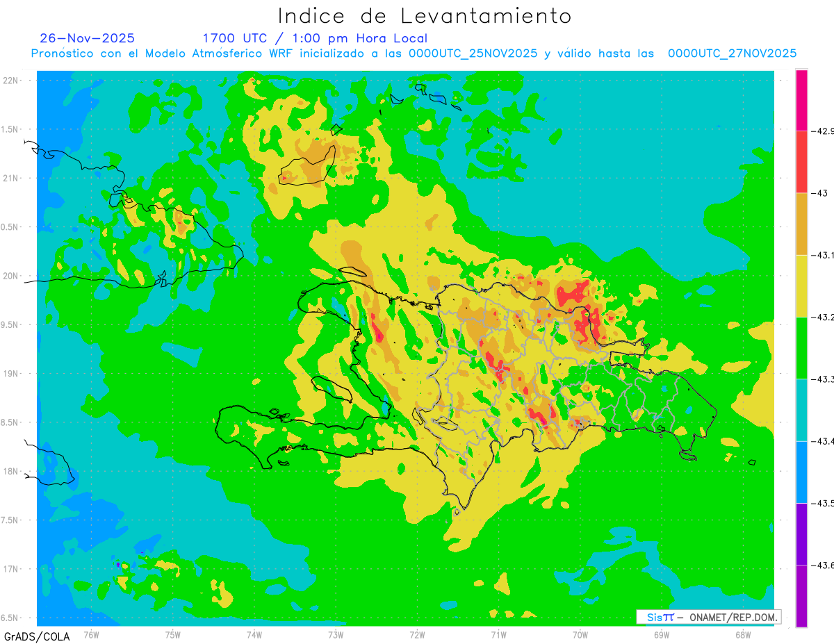
Task: Click the 70W longitude label
Action: click(580, 634)
